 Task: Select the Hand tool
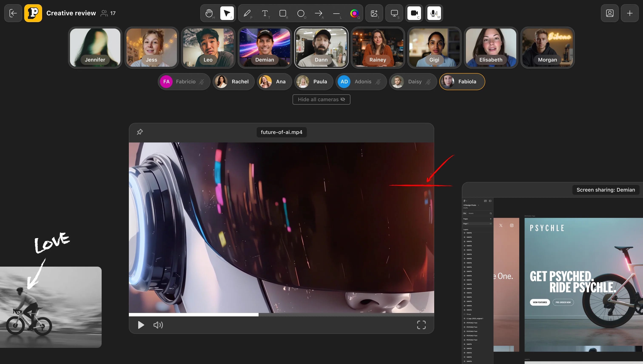(x=209, y=13)
